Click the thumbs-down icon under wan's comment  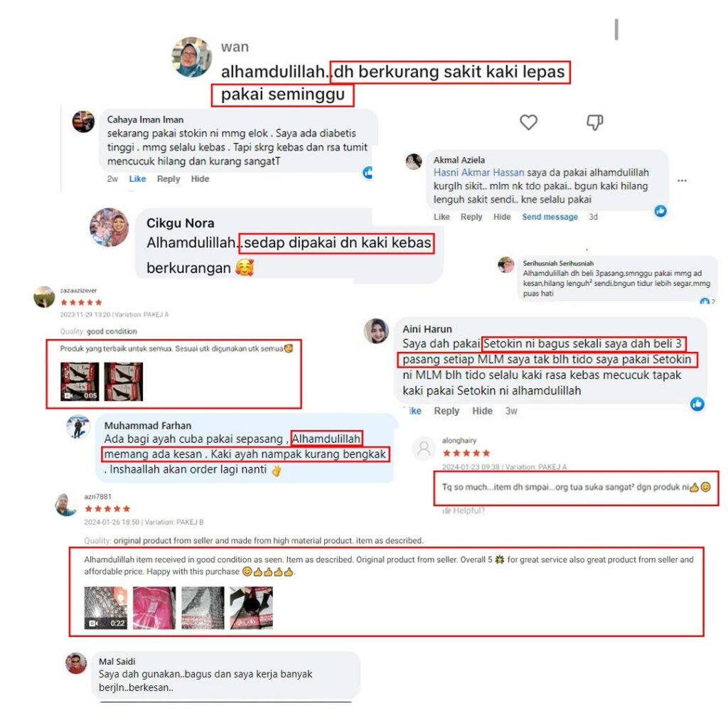click(x=595, y=122)
